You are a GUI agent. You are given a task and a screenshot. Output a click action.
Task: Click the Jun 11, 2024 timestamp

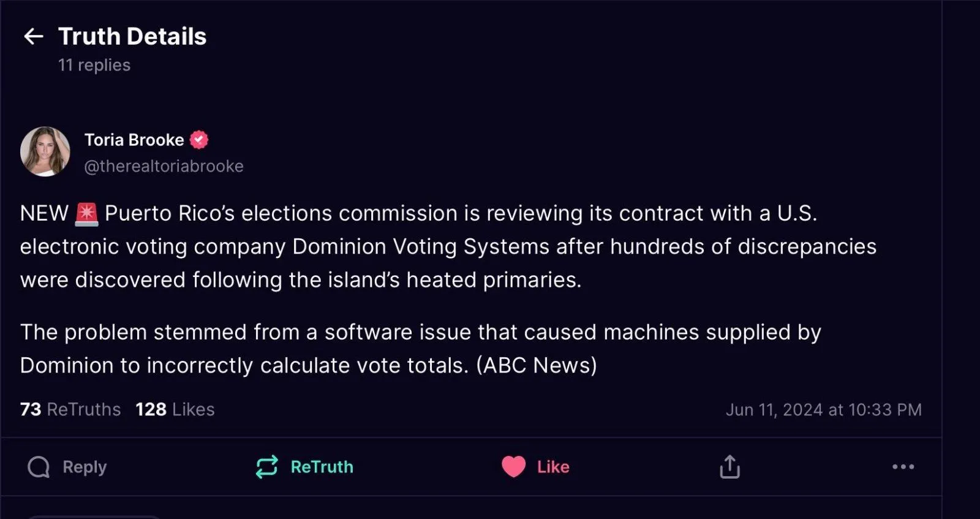coord(823,409)
